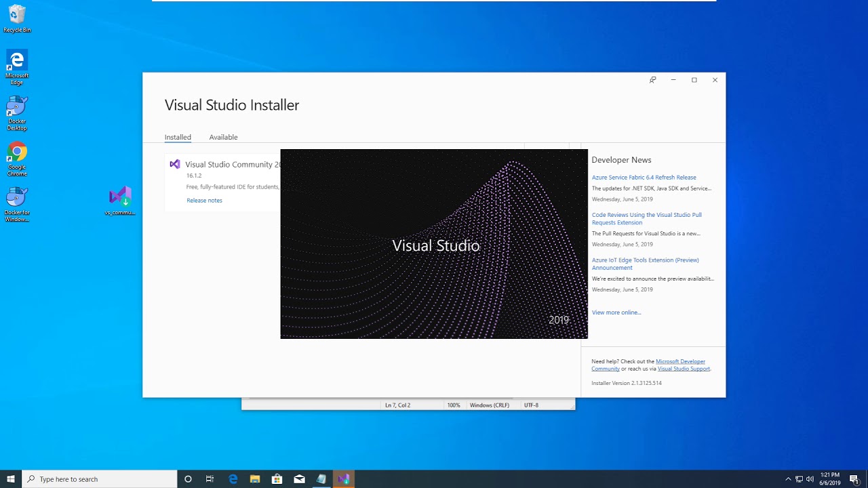Open Code Reviews Using Pull Requests Extension article
868x488 pixels.
[x=647, y=218]
